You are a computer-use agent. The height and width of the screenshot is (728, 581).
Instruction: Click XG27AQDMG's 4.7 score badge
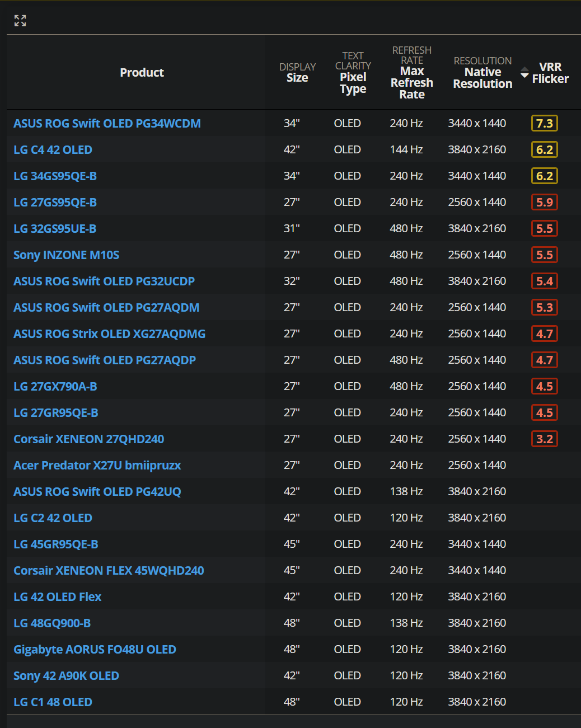(545, 334)
